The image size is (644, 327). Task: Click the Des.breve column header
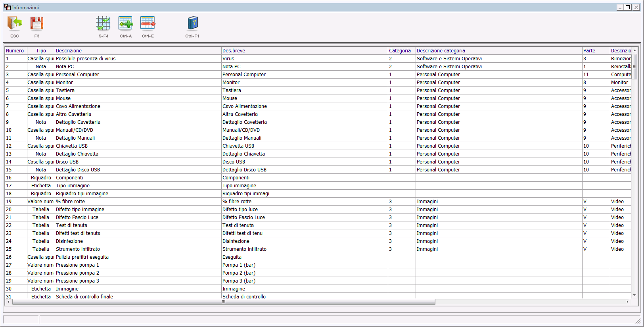[305, 51]
